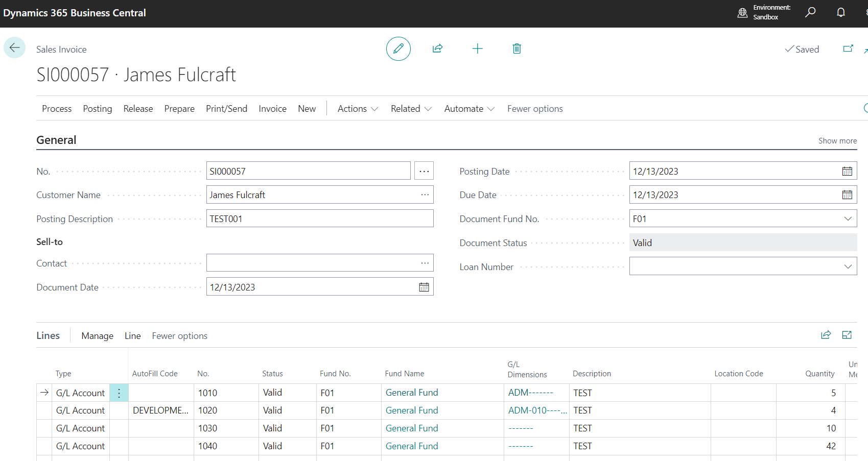Click the Posting Date field
Screen dimensions: 868x461
(x=743, y=171)
